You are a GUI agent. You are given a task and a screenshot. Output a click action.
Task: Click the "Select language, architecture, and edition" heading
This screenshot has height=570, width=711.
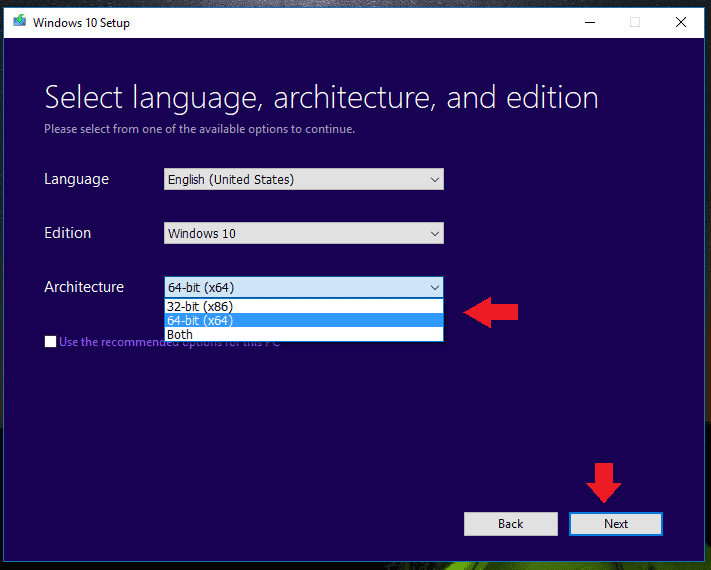(x=321, y=97)
